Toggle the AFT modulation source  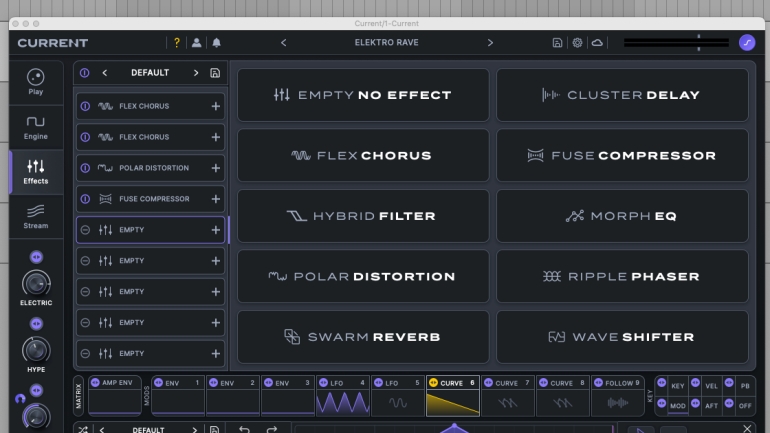point(712,406)
